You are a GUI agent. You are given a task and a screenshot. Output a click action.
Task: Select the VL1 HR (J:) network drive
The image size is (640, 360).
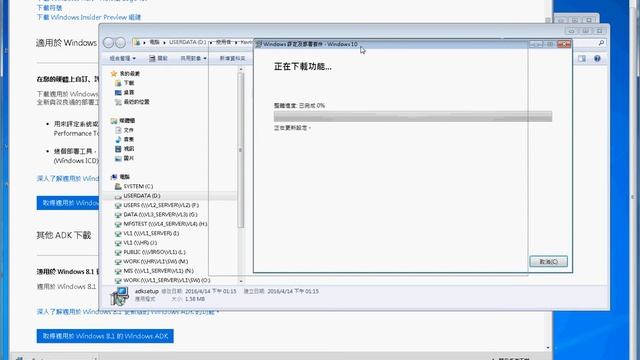click(140, 243)
